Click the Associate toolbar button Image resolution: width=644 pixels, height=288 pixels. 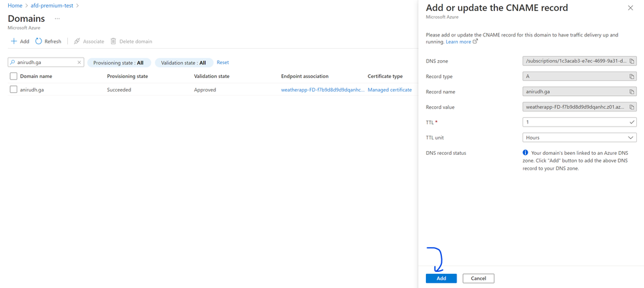tap(89, 42)
